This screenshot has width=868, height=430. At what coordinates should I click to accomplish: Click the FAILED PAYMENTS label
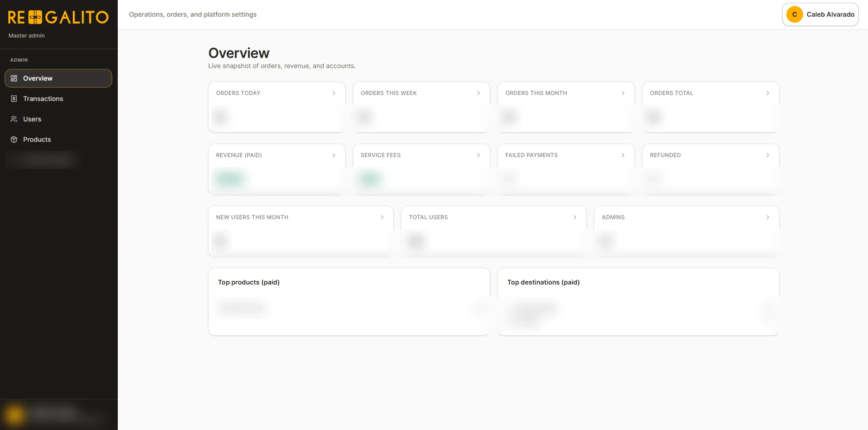(531, 155)
